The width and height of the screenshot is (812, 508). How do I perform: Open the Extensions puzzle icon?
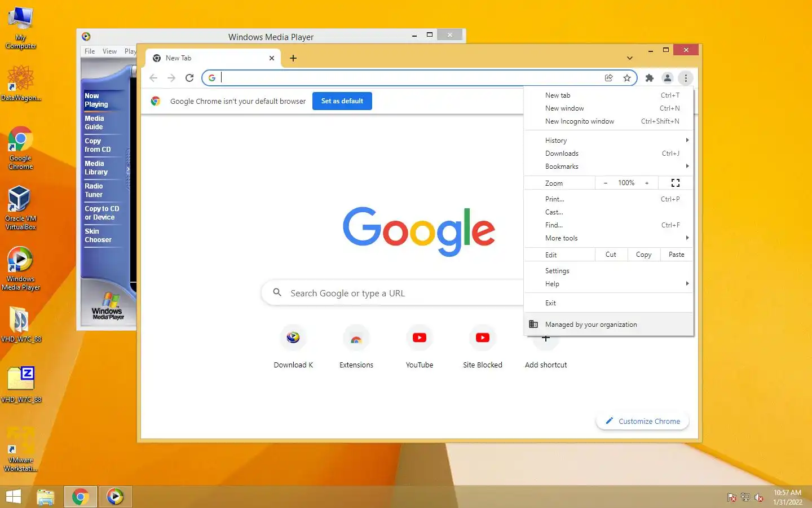click(649, 78)
